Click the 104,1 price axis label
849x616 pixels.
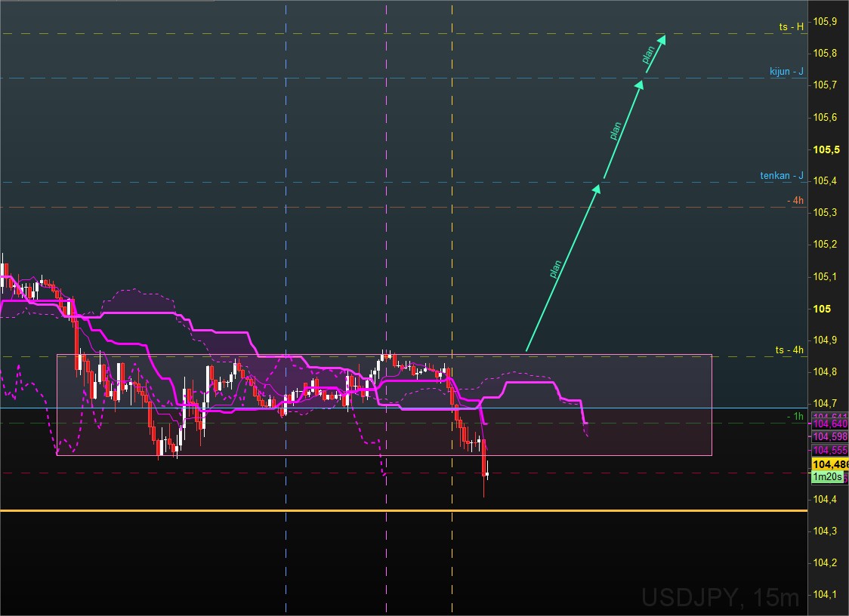[x=825, y=594]
